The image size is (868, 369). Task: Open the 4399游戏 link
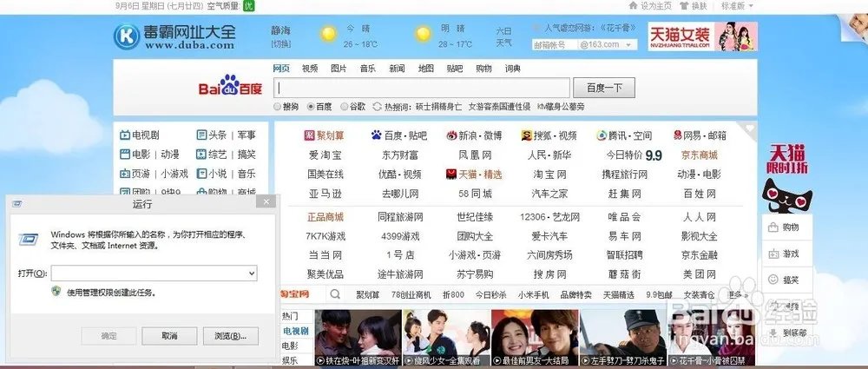tap(401, 236)
